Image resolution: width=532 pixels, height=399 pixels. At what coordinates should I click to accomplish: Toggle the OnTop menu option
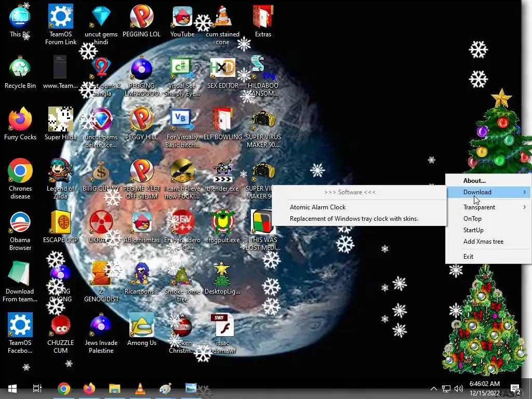488,219
